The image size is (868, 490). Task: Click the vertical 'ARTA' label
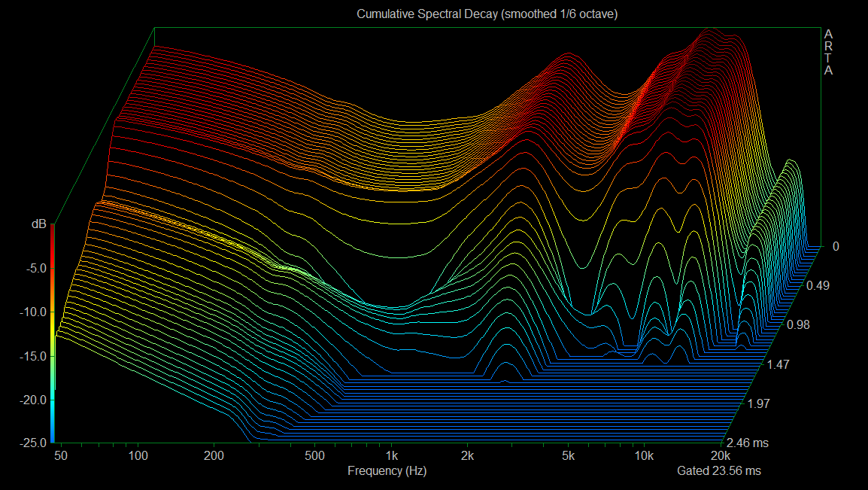point(828,53)
